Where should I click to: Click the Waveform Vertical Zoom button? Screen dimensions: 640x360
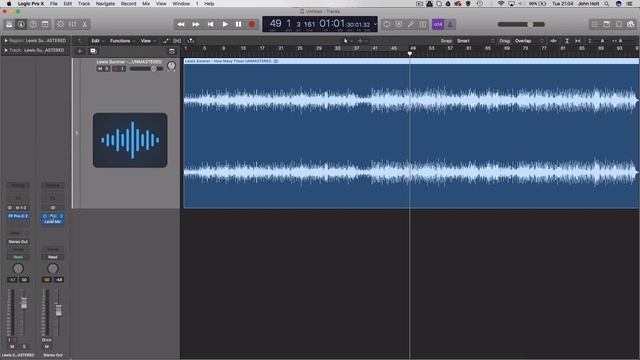pyautogui.click(x=553, y=41)
